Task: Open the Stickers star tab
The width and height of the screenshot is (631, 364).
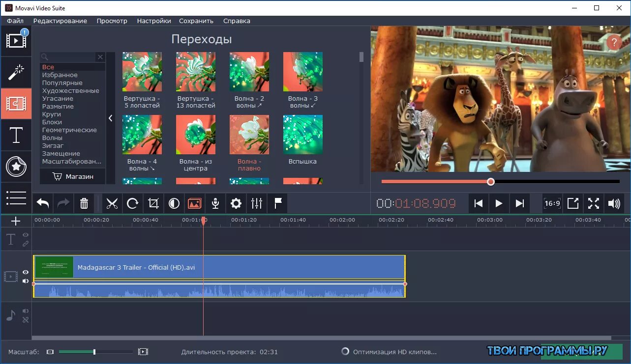Action: coord(16,167)
